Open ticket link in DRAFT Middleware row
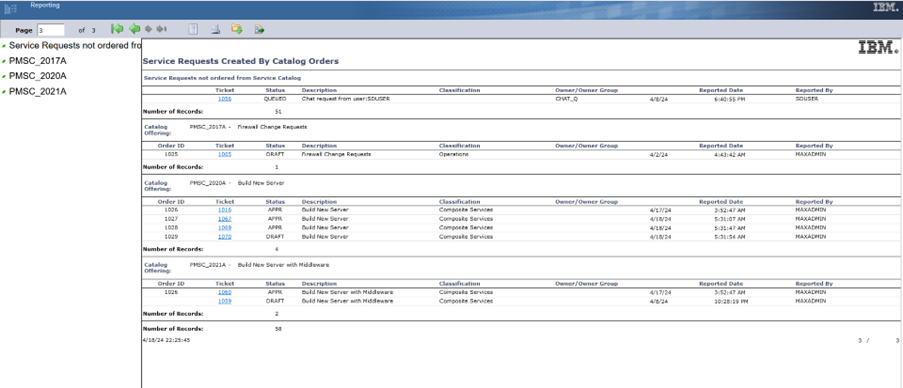Image resolution: width=903 pixels, height=388 pixels. pos(225,301)
